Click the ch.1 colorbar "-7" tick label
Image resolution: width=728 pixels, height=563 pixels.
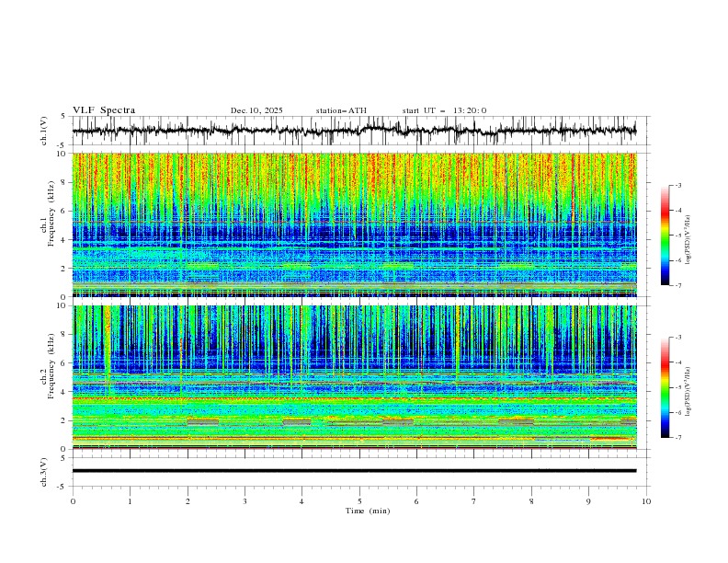[x=678, y=285]
